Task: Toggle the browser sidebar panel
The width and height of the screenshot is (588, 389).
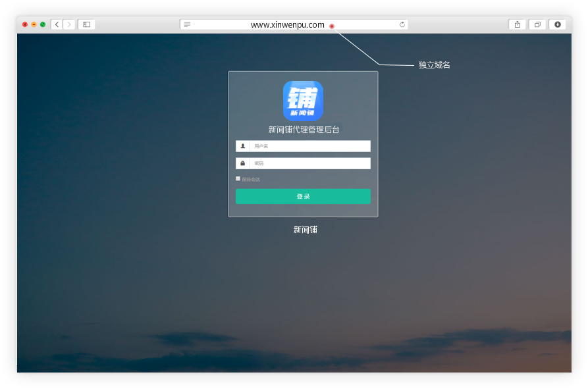Action: pos(86,24)
